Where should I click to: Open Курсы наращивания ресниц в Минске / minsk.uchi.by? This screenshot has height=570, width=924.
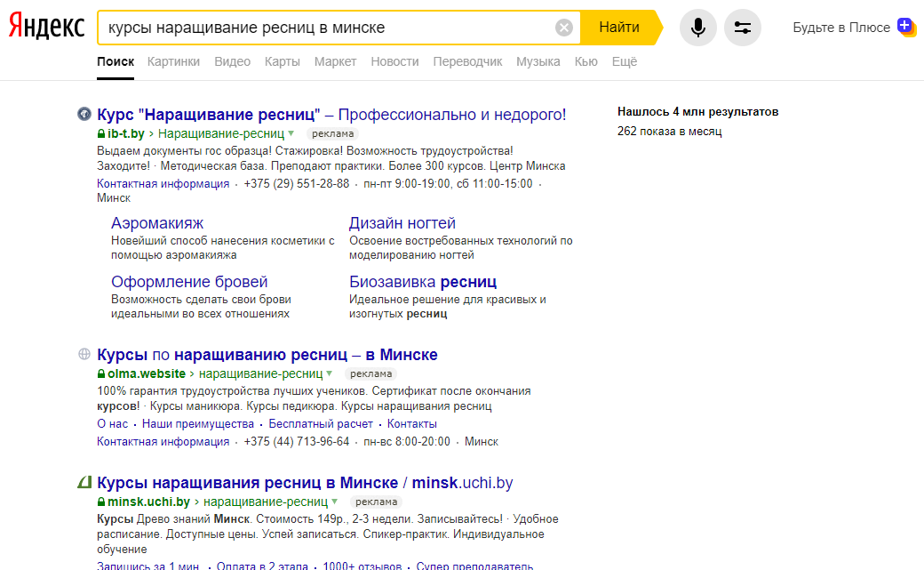305,483
